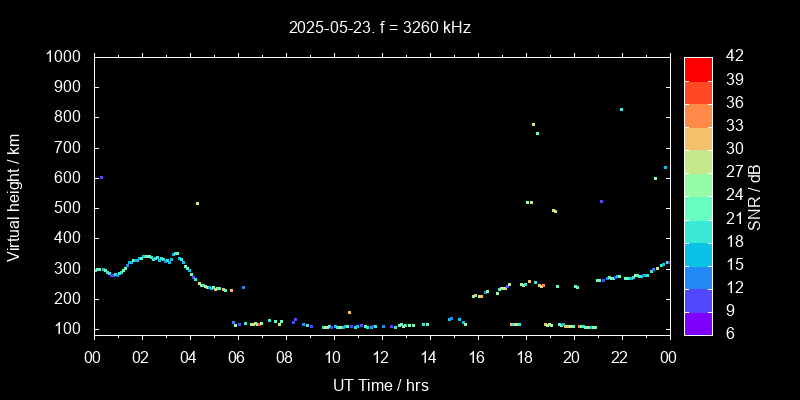800x400 pixels.
Task: Select the orange point at 155 km near 11 UT
Action: point(349,312)
